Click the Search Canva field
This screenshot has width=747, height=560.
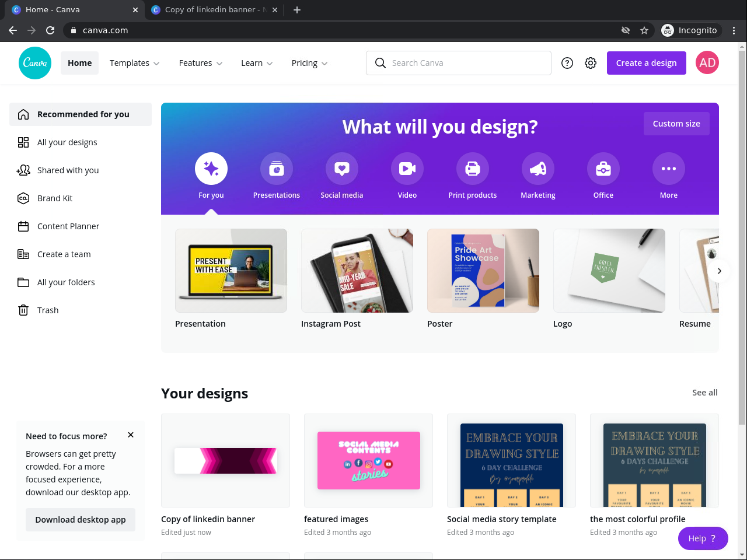(x=459, y=63)
